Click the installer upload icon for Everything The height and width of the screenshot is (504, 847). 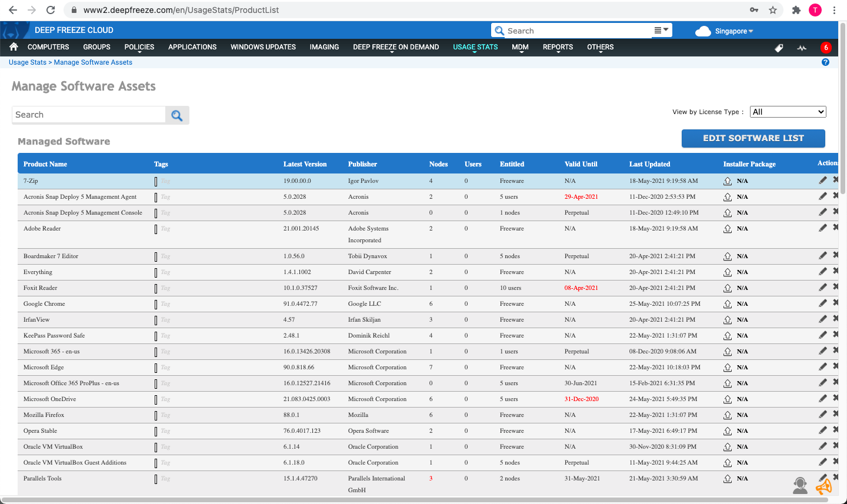728,272
